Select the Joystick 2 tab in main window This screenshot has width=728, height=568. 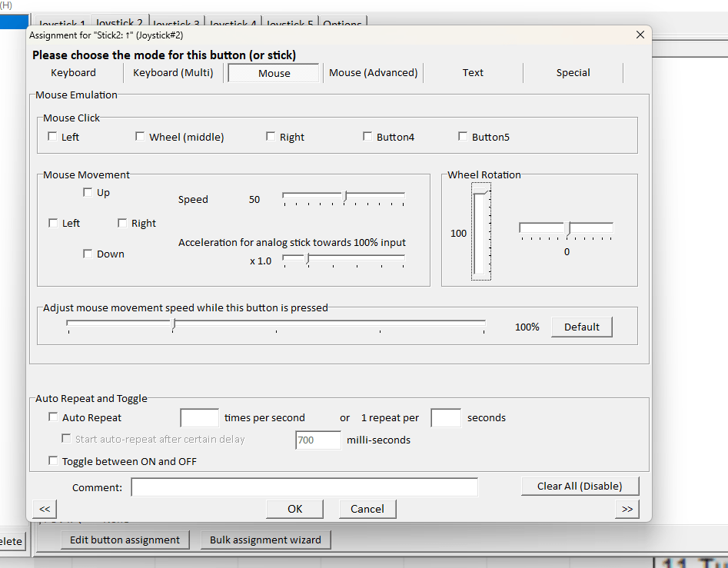click(x=119, y=22)
